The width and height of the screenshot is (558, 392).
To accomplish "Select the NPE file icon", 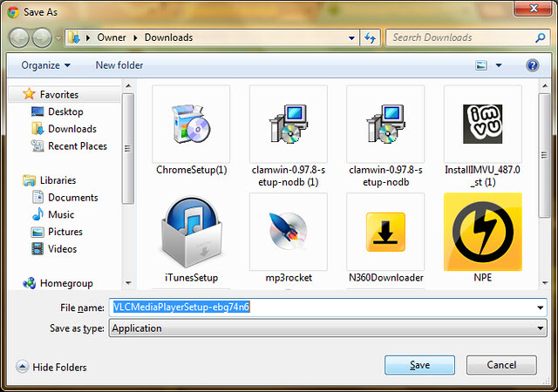I will 483,232.
